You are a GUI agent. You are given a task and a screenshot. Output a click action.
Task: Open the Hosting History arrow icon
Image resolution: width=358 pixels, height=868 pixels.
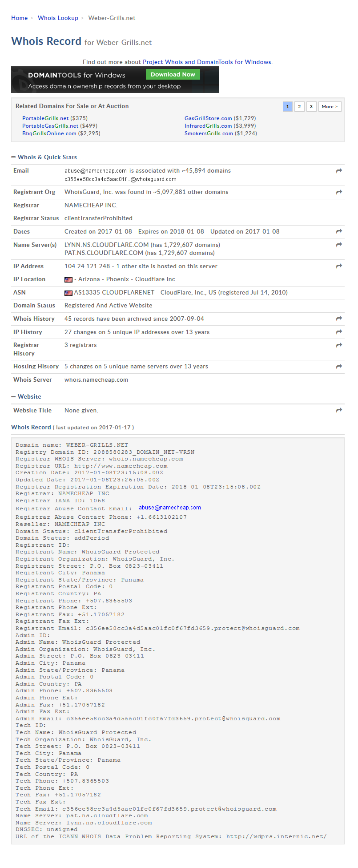point(339,367)
